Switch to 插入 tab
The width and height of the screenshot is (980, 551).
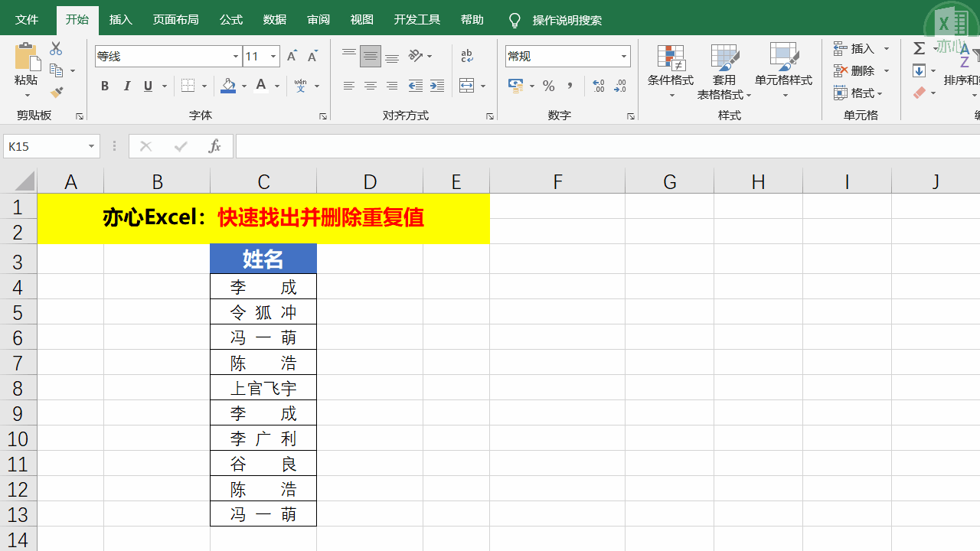point(121,20)
